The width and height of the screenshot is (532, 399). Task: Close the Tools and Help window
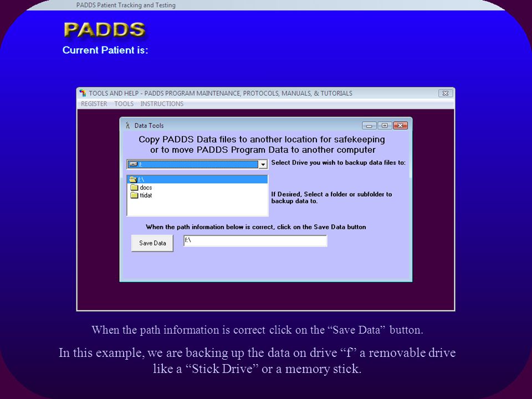pyautogui.click(x=445, y=93)
